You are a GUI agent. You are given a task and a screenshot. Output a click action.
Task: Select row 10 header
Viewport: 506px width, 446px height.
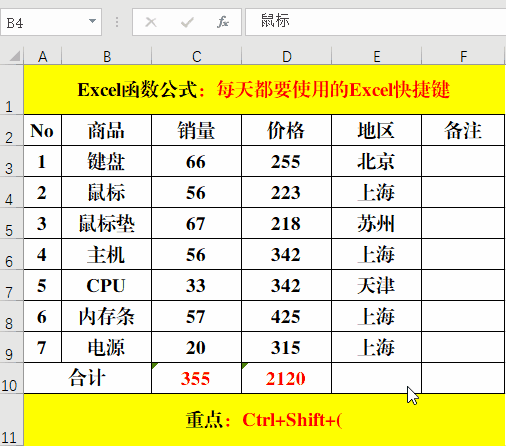tap(11, 378)
